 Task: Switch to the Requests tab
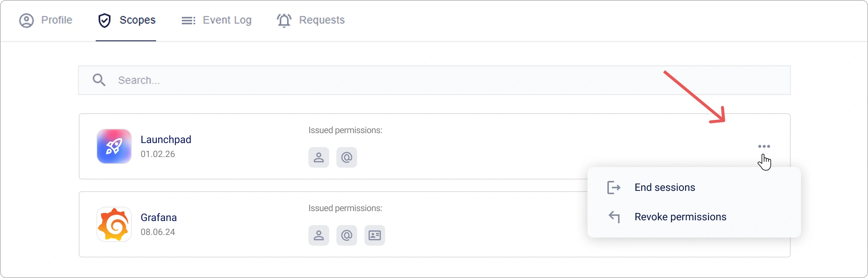[311, 20]
